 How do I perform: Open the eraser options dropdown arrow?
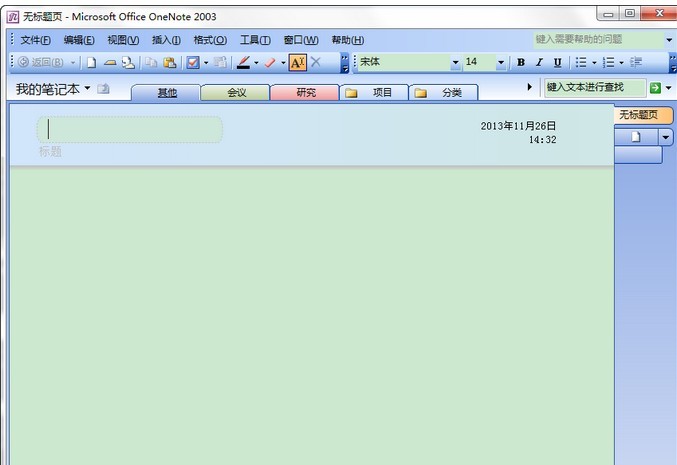[283, 63]
